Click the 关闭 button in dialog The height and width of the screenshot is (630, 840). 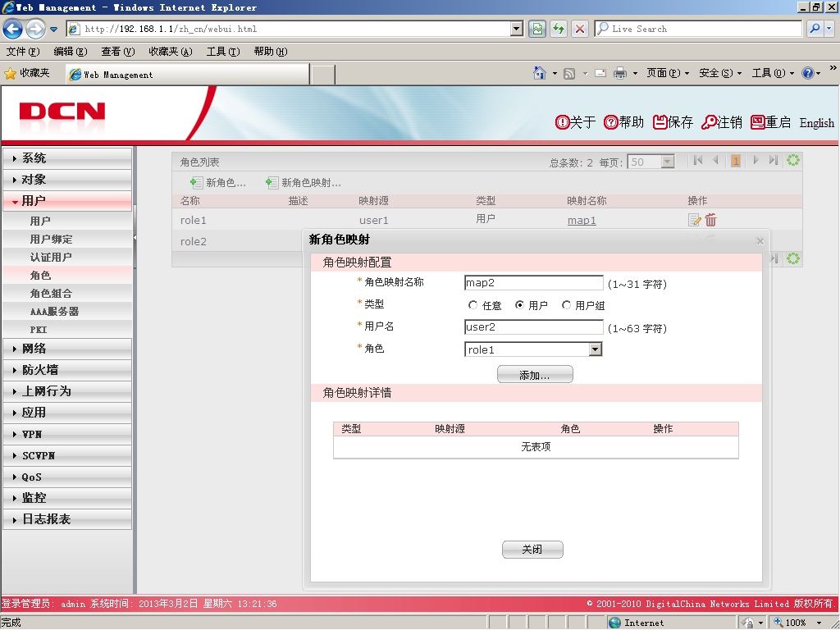tap(532, 549)
